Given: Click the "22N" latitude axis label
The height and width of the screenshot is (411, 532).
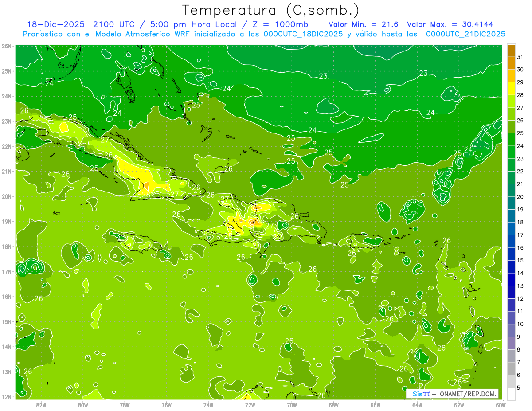Looking at the screenshot, I should pyautogui.click(x=7, y=146).
